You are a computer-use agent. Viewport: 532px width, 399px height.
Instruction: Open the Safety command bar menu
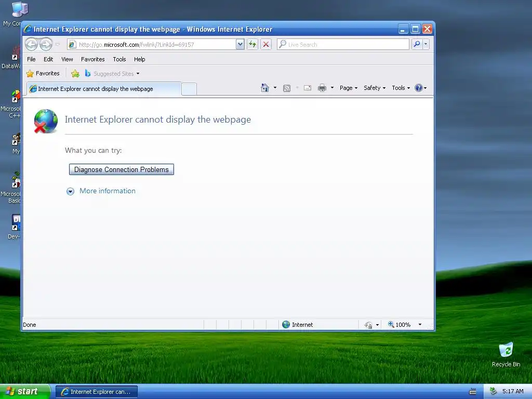[x=375, y=88]
